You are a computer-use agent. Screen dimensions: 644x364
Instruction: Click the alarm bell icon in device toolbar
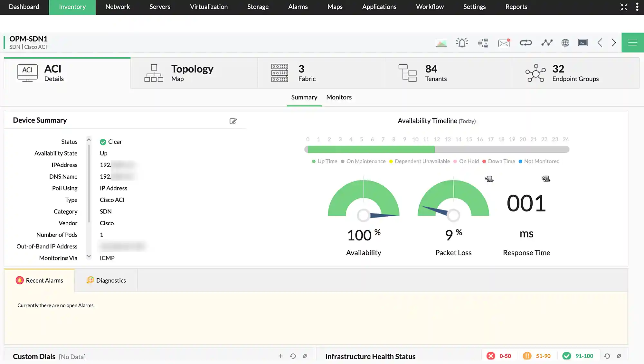point(462,42)
